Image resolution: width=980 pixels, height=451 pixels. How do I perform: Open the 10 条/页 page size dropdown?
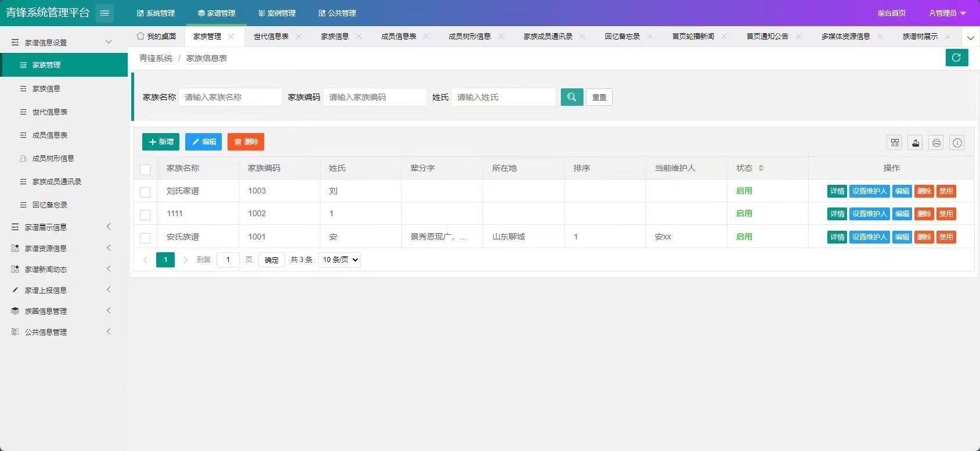click(x=340, y=260)
